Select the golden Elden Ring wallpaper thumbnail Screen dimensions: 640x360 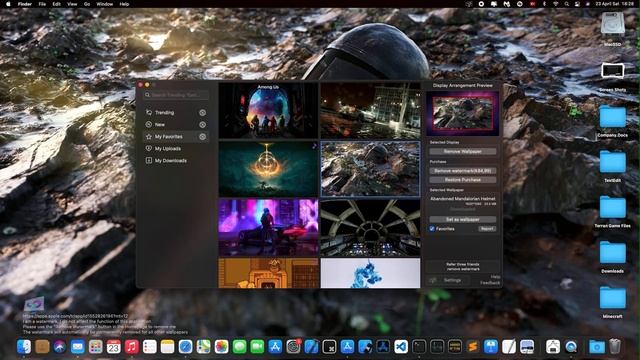268,169
